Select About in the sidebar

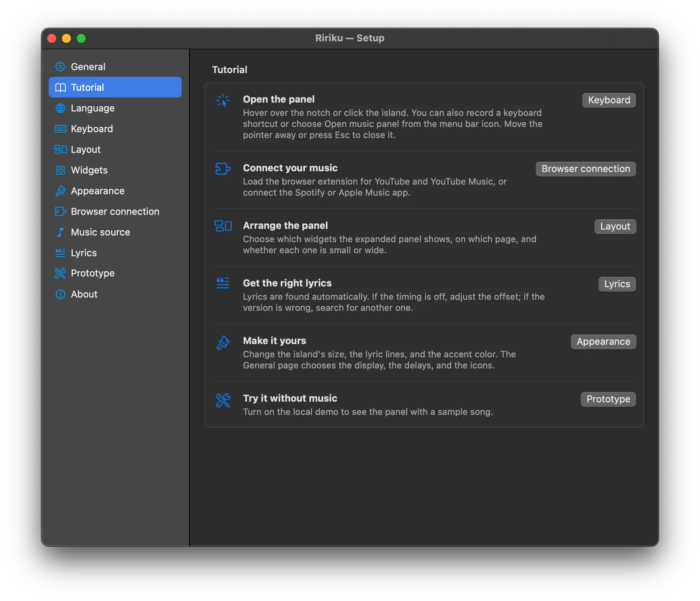coord(115,294)
